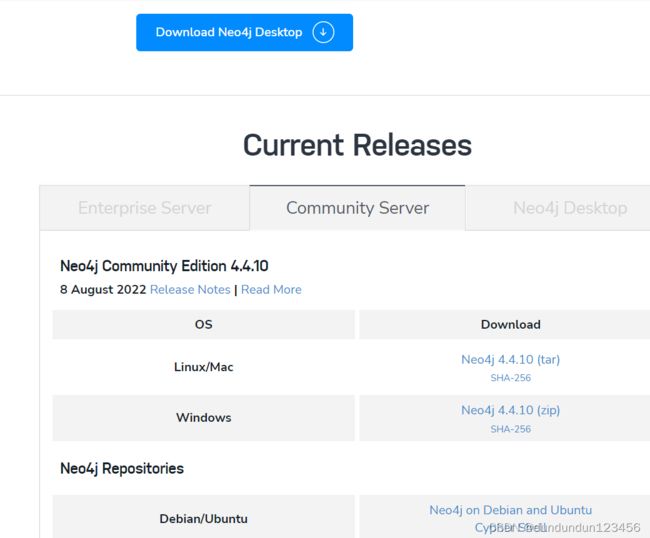Click the Neo4j Repositories heading
Screen dimensions: 650x538
(122, 468)
